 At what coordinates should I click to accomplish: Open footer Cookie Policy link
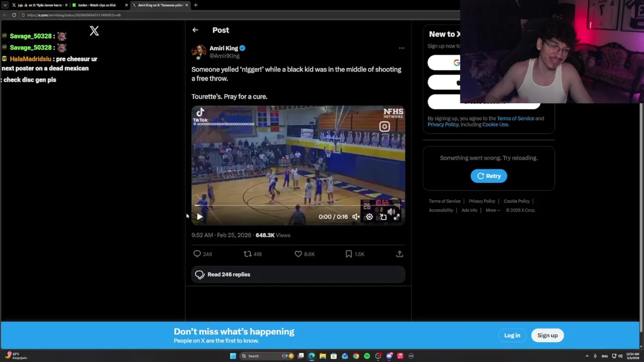click(516, 201)
